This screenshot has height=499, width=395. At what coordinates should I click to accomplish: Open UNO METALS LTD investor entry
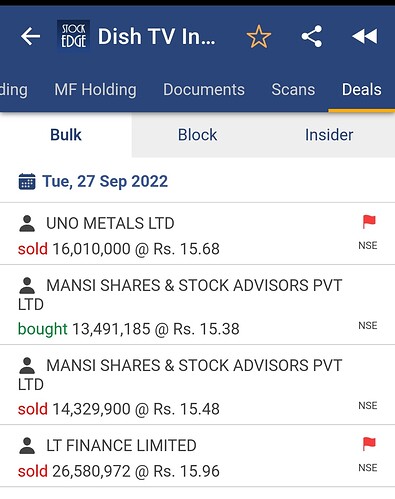coord(197,234)
